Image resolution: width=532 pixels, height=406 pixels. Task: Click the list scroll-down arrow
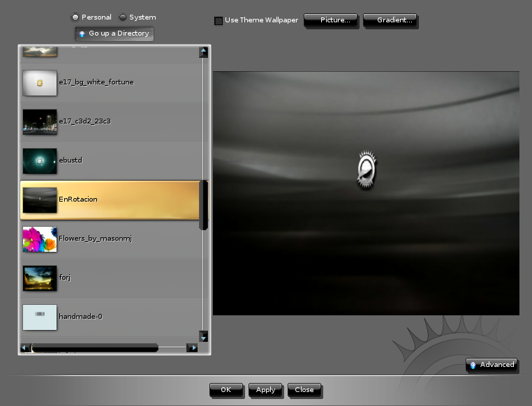[203, 336]
